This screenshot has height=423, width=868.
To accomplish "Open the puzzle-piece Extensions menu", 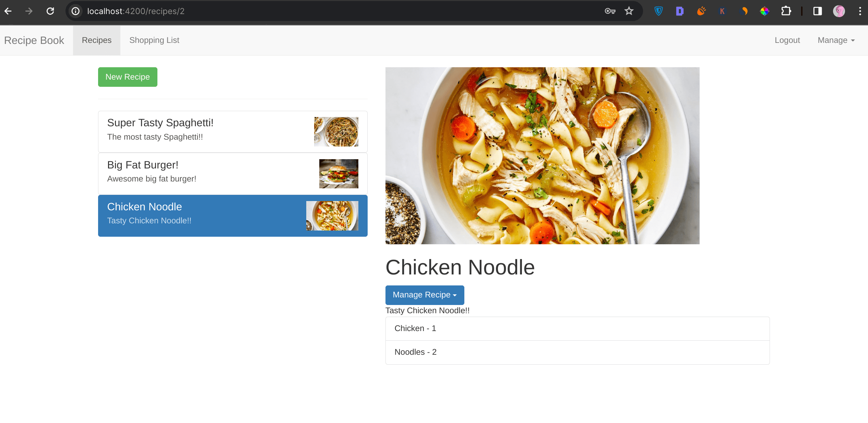I will tap(786, 11).
